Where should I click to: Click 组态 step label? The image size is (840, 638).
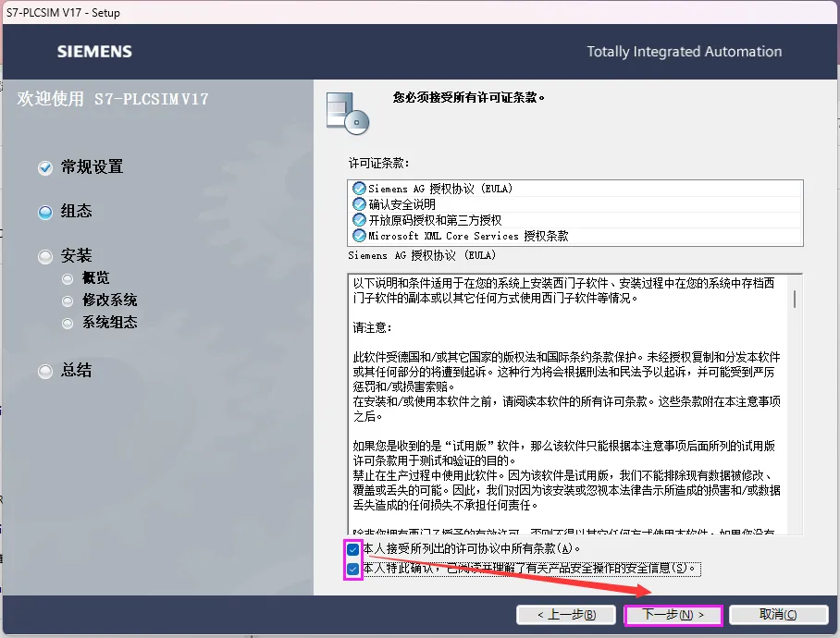[76, 211]
